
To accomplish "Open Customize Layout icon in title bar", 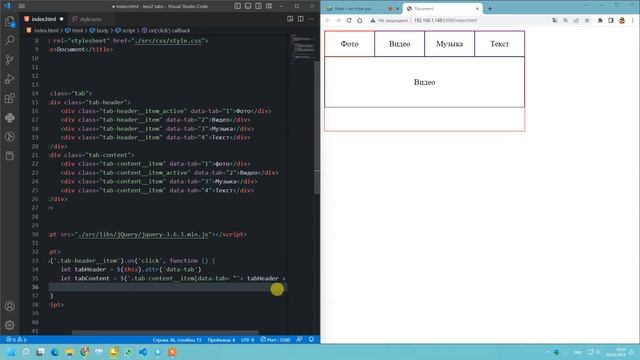I will click(269, 6).
